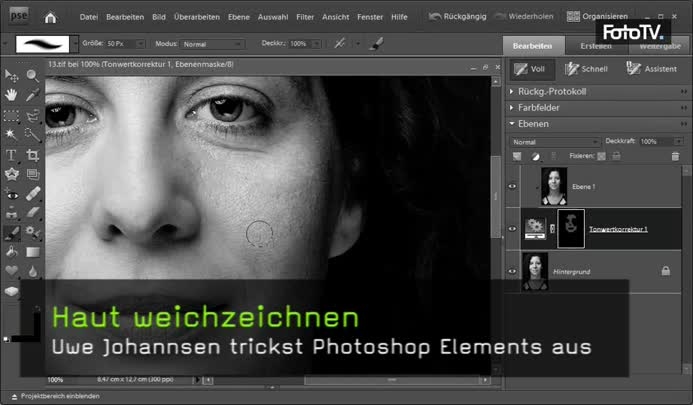Viewport: 693px width, 405px height.
Task: Open brush dynamics paintbrush icon in options bar
Action: [376, 43]
